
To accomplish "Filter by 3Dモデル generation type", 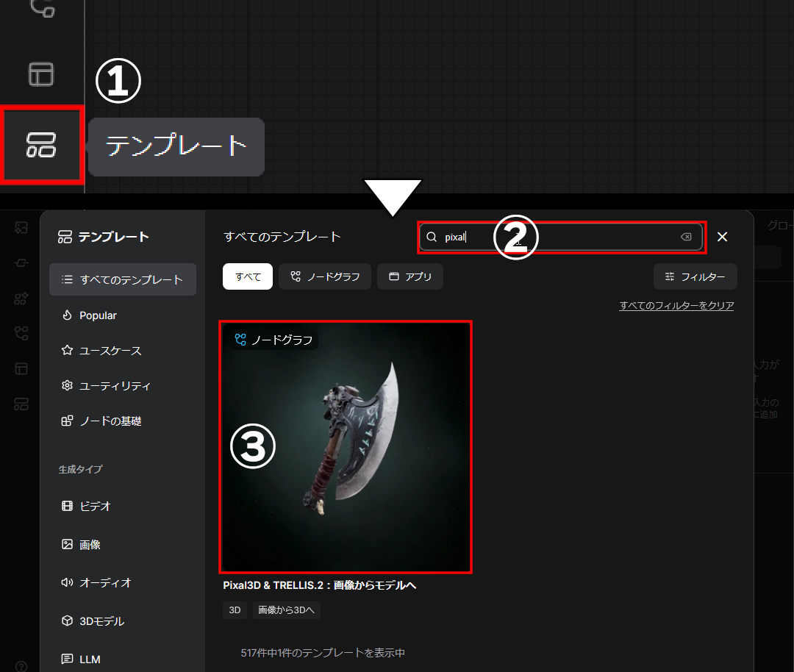I will tap(123, 621).
